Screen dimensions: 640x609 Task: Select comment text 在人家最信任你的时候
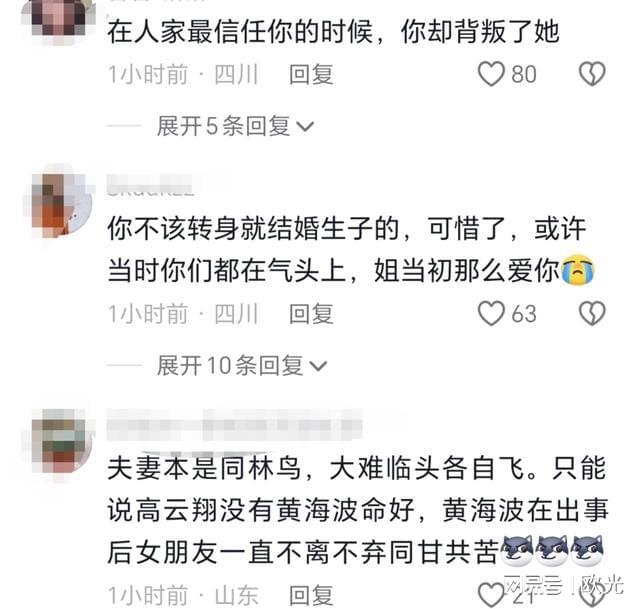click(240, 32)
